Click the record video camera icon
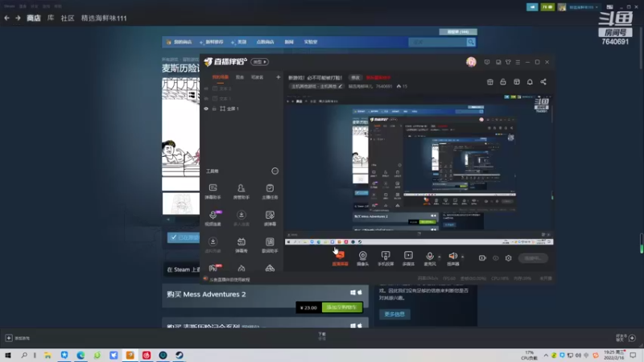 coord(482,258)
